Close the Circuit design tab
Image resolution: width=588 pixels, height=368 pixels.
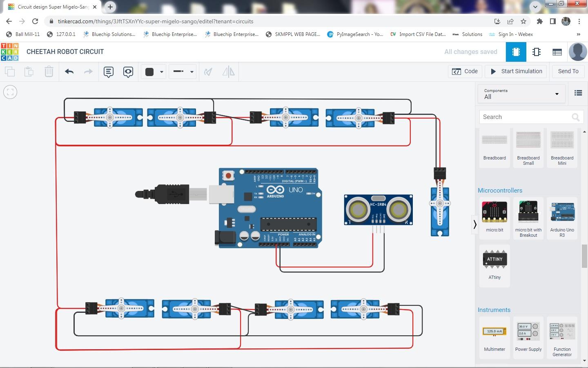point(94,7)
